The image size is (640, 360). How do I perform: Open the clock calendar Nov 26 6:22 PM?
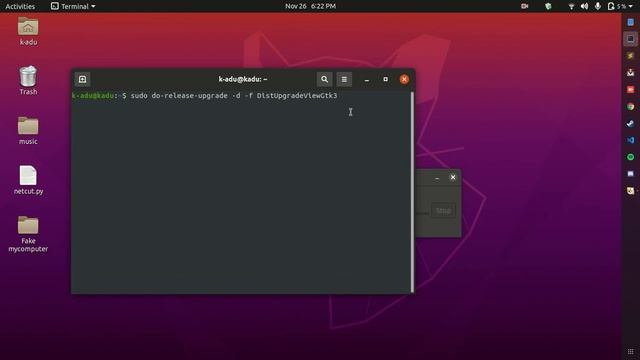(310, 6)
